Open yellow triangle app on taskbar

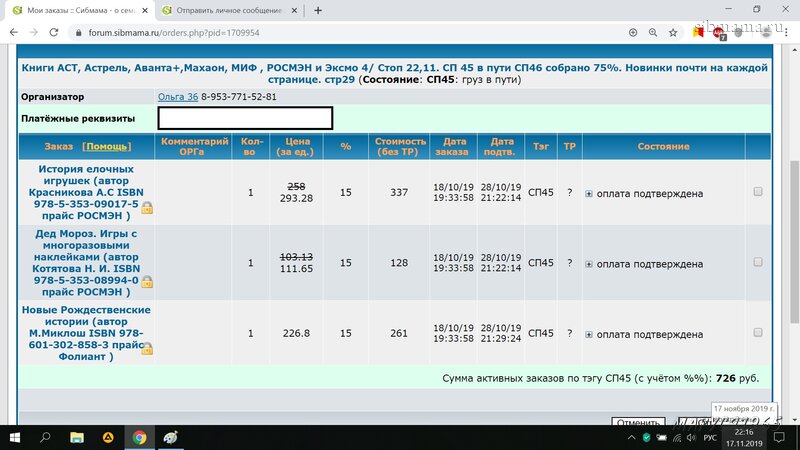108,437
